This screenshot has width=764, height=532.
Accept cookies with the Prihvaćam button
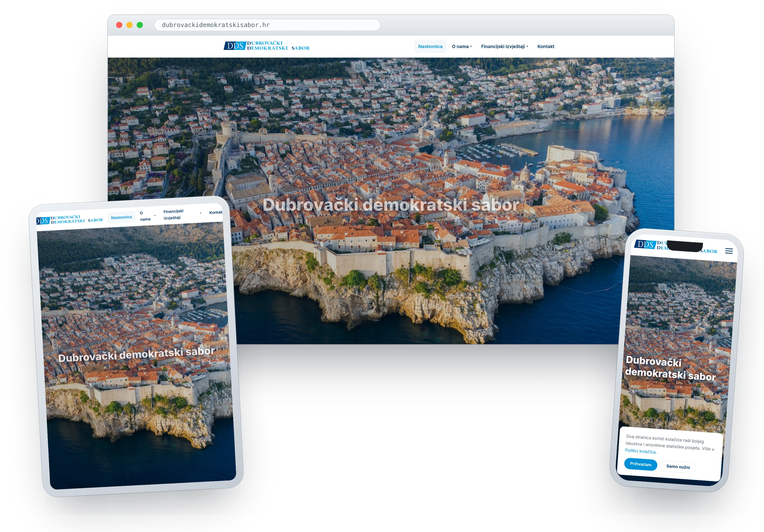640,464
